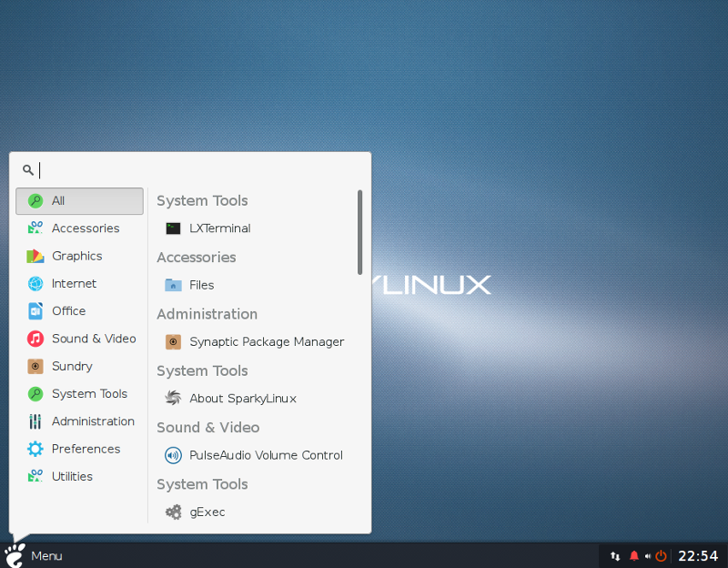Launch the LXTerminal entry text
Viewport: 728px width, 568px height.
[220, 228]
